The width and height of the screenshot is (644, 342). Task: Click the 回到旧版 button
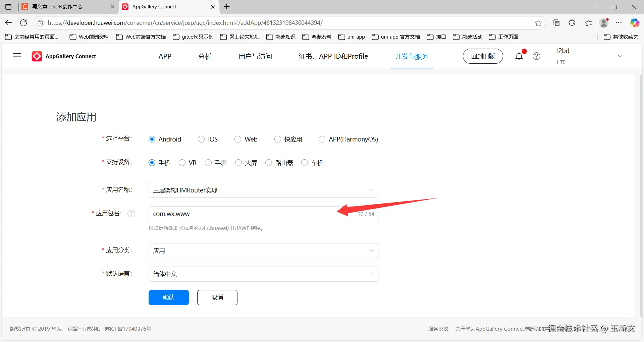(x=483, y=56)
